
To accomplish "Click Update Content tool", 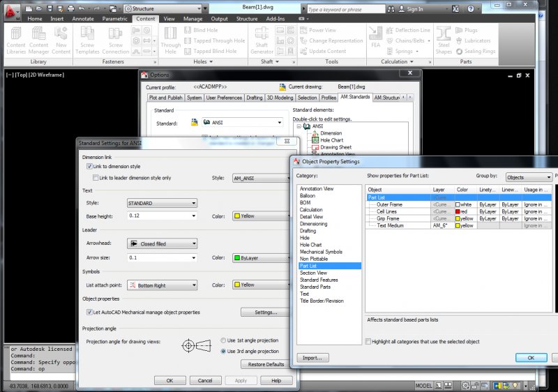I will (323, 51).
